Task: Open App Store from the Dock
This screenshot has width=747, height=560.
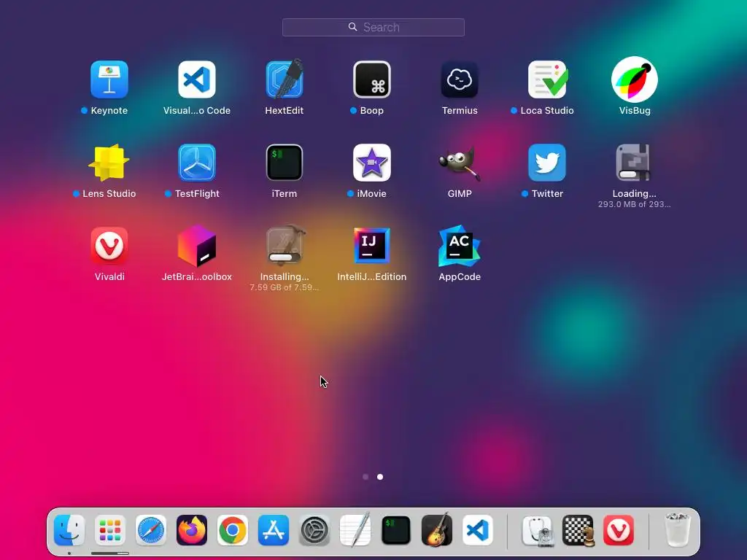Action: 274,530
